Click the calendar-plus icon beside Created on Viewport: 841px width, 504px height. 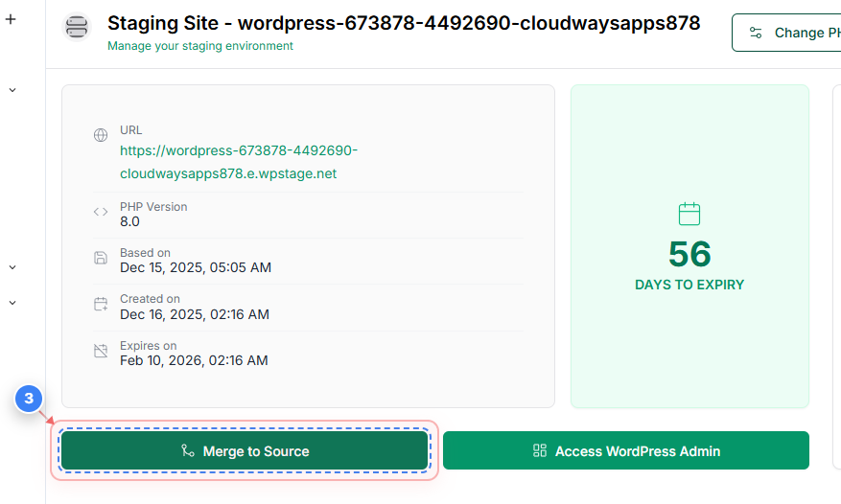[101, 304]
